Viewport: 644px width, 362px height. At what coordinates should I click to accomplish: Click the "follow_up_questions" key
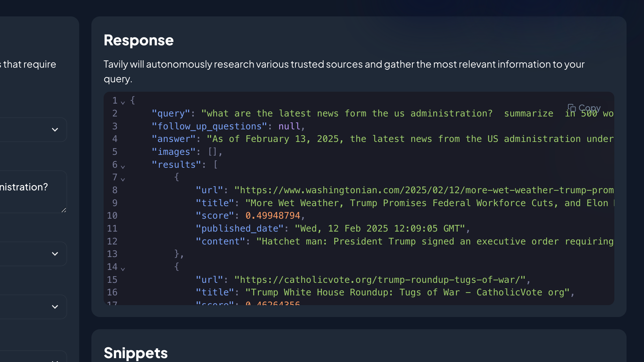pyautogui.click(x=210, y=126)
